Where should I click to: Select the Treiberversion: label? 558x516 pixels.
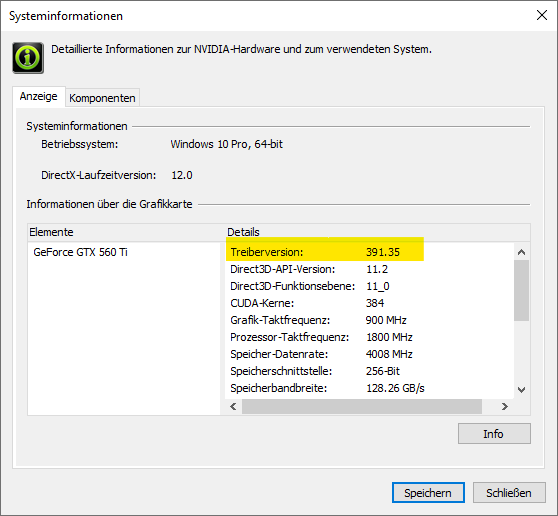[x=267, y=252]
